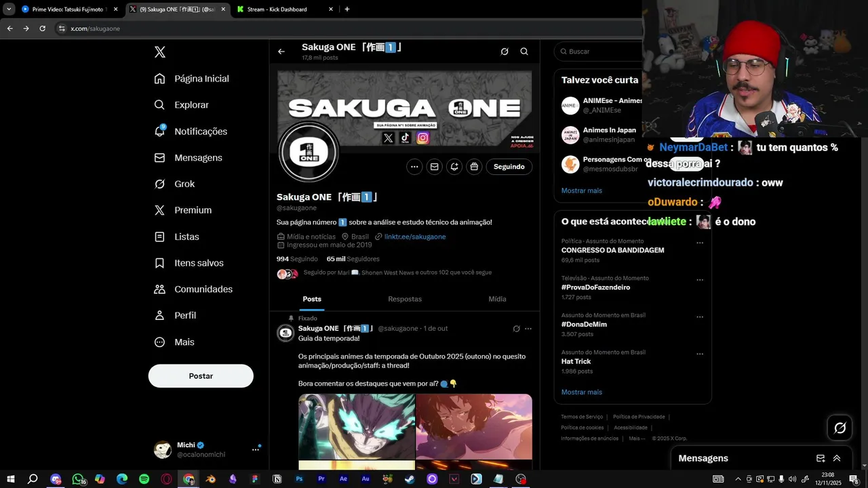Image resolution: width=868 pixels, height=488 pixels.
Task: Click the Postar button
Action: pos(201,376)
